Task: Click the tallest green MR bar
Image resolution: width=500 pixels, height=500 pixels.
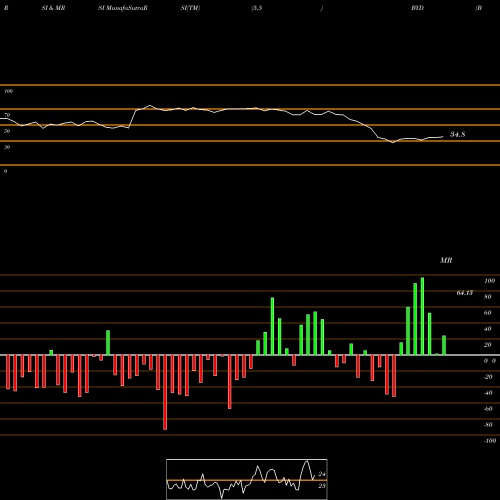Action: [422, 316]
